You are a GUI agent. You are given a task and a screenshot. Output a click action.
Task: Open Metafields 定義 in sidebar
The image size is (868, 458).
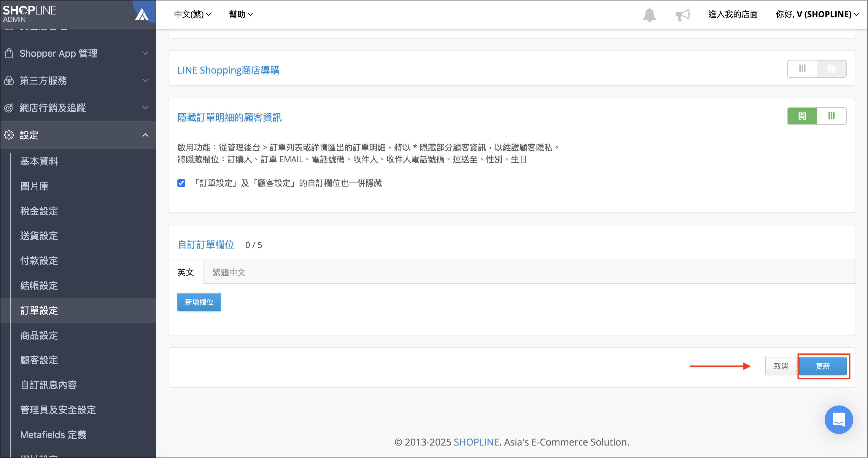coord(53,435)
